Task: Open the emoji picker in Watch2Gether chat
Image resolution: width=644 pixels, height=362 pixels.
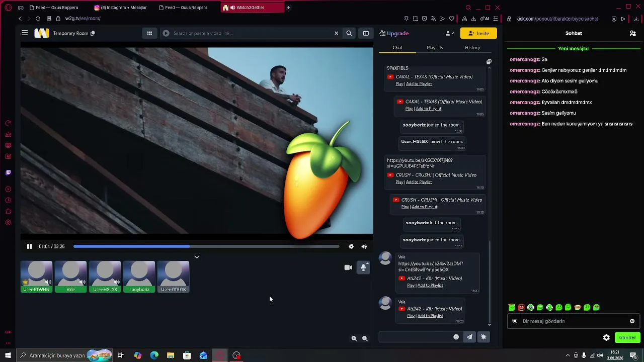Action: click(456, 337)
